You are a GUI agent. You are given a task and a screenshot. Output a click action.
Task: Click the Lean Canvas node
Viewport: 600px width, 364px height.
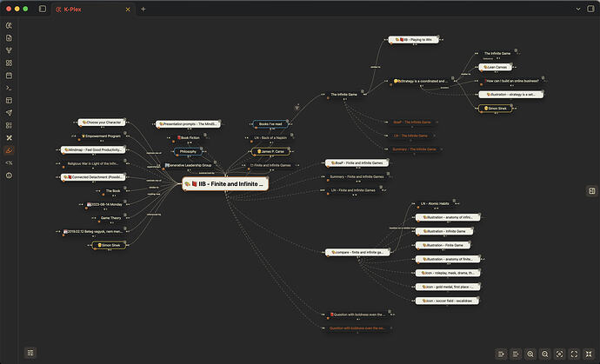[x=495, y=67]
